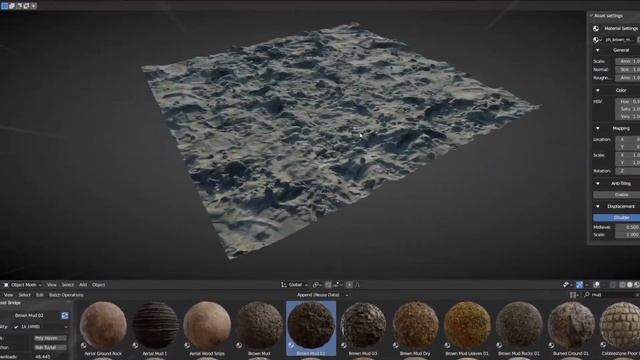Image resolution: width=640 pixels, height=360 pixels.
Task: Toggle the gizmo visibility icon in viewport header
Action: (567, 285)
